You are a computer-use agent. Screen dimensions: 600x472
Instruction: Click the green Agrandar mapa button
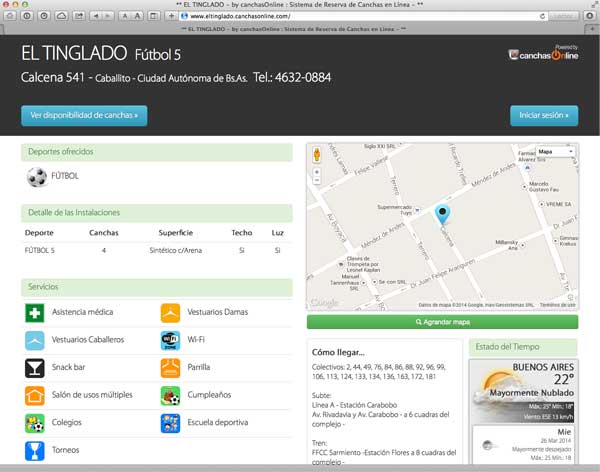(x=442, y=322)
